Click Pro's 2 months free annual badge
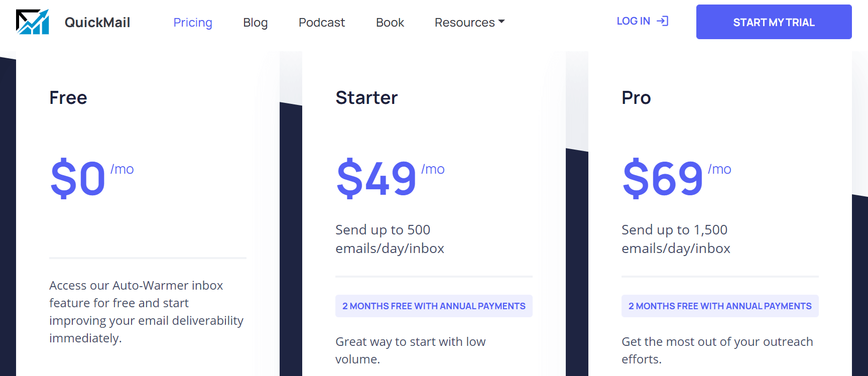 (720, 306)
